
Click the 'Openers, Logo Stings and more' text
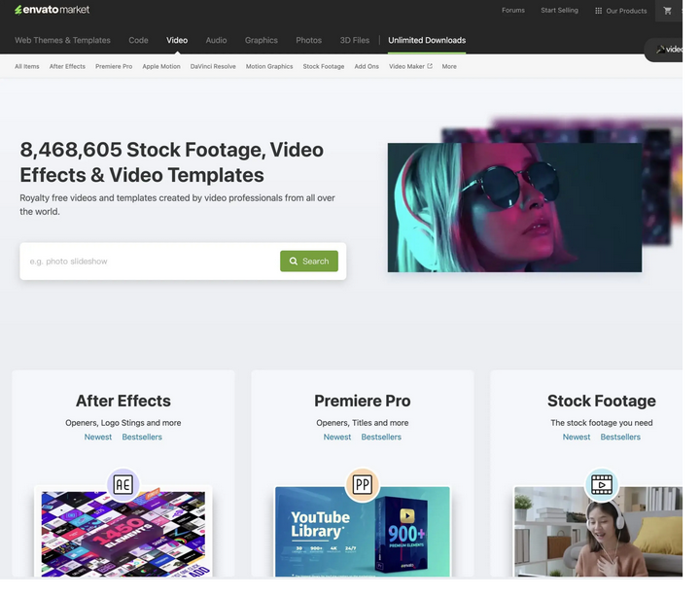tap(123, 423)
